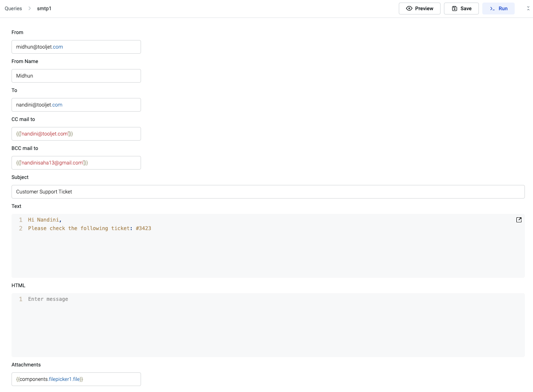Click the smtp1 query name
Image resolution: width=533 pixels, height=392 pixels.
[44, 9]
